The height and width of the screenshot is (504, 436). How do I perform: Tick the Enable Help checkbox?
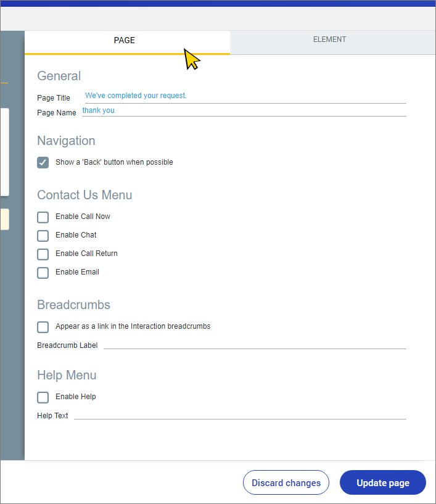pyautogui.click(x=43, y=397)
